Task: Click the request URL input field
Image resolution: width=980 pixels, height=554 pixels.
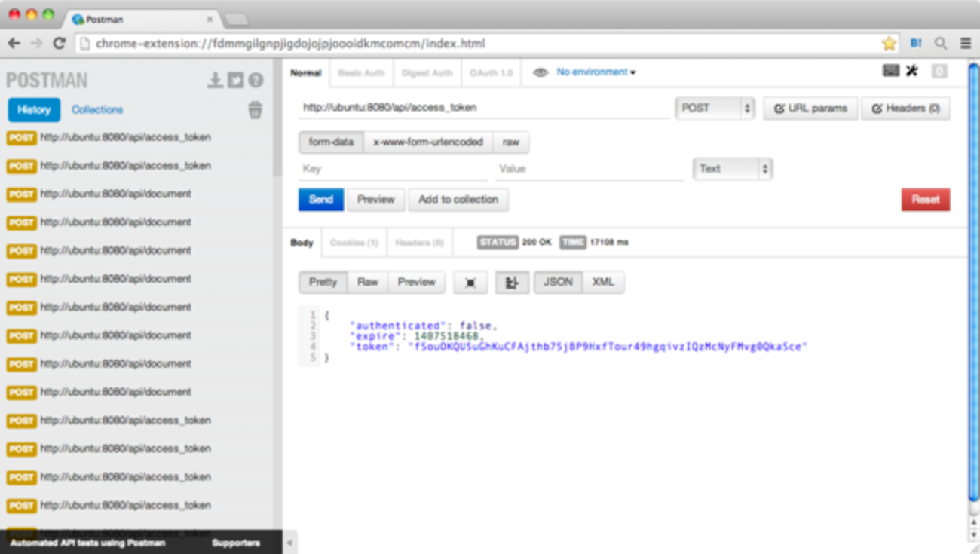Action: (484, 108)
